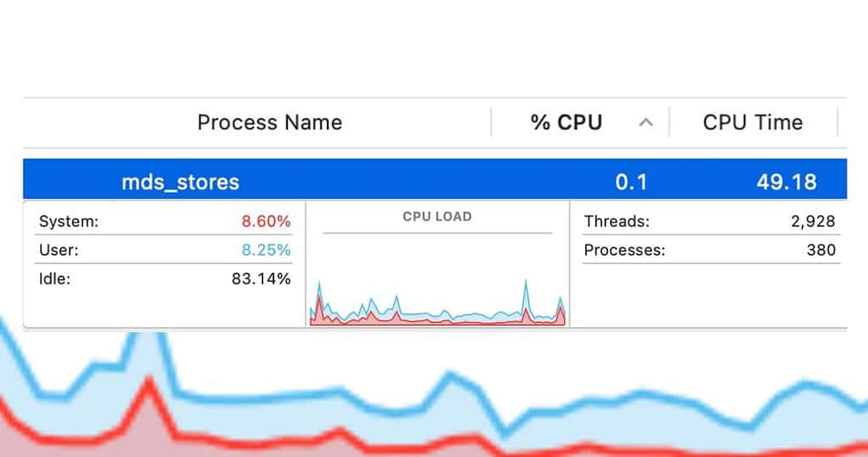This screenshot has width=868, height=457.
Task: Click the CPU Time column header
Action: click(752, 122)
